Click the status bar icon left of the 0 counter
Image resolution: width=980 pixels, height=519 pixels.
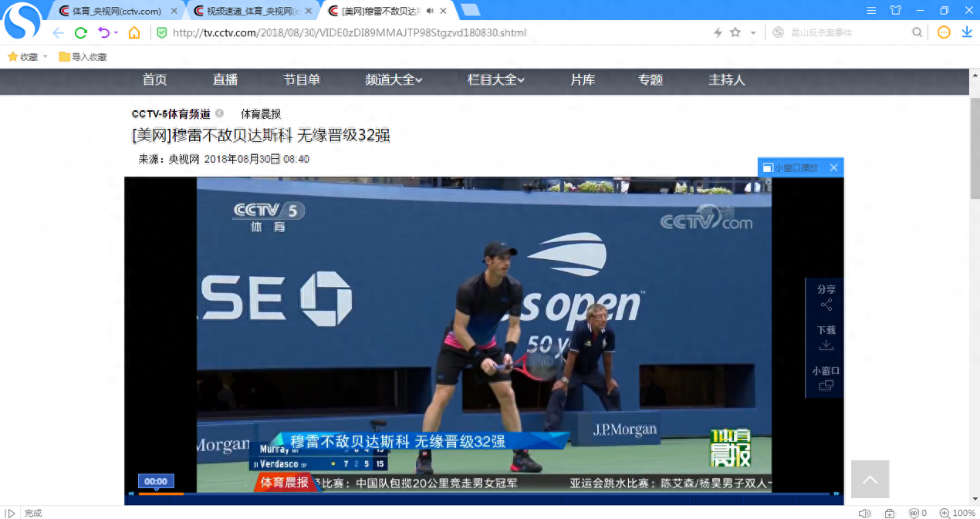click(890, 513)
